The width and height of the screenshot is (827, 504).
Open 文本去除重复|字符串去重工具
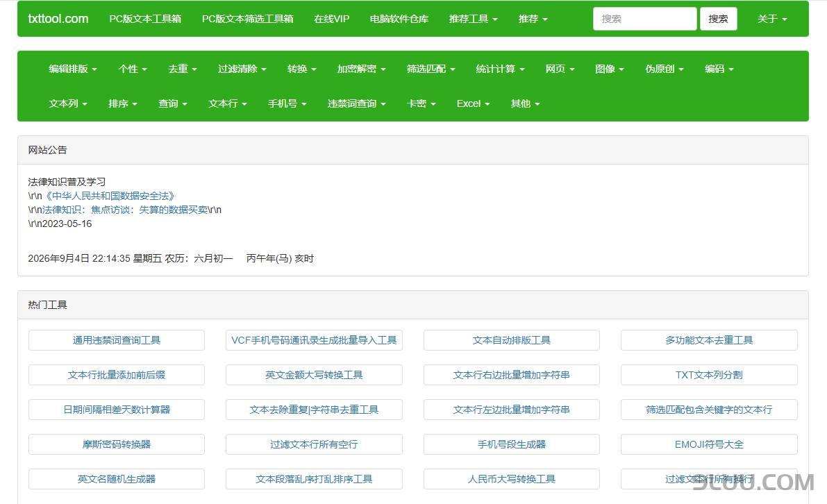click(x=314, y=410)
